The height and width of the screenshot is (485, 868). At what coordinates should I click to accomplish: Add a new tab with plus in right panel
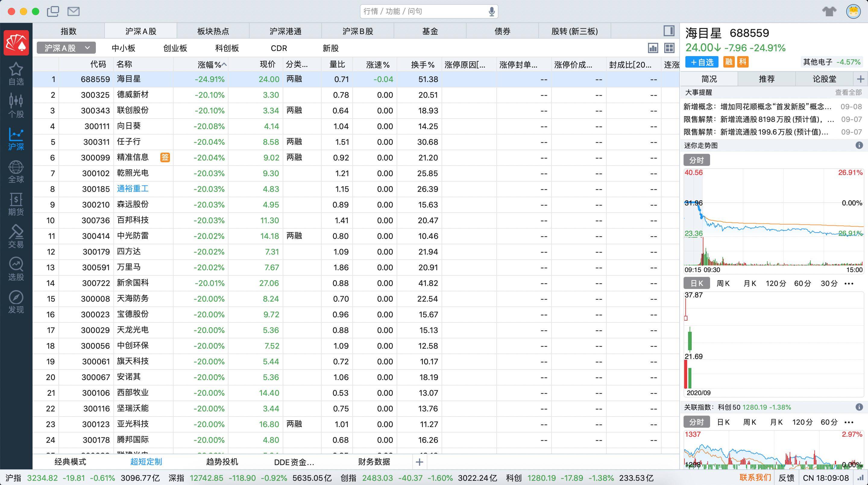(860, 79)
